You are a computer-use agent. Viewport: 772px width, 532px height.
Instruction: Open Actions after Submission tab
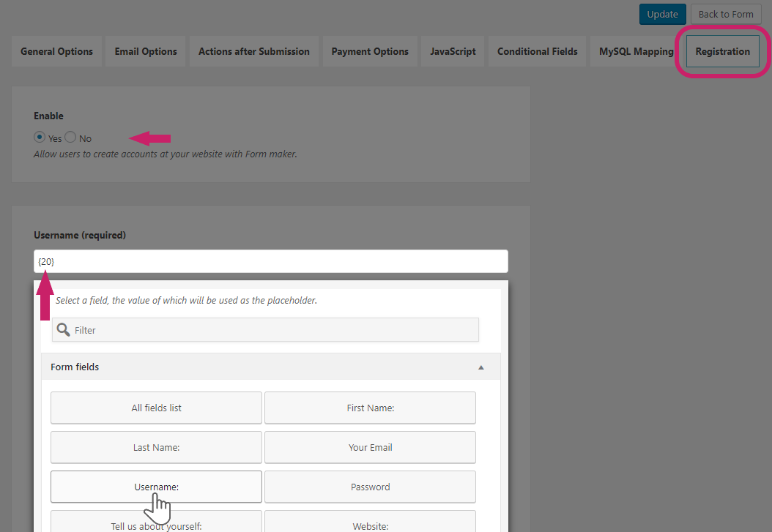[x=254, y=51]
